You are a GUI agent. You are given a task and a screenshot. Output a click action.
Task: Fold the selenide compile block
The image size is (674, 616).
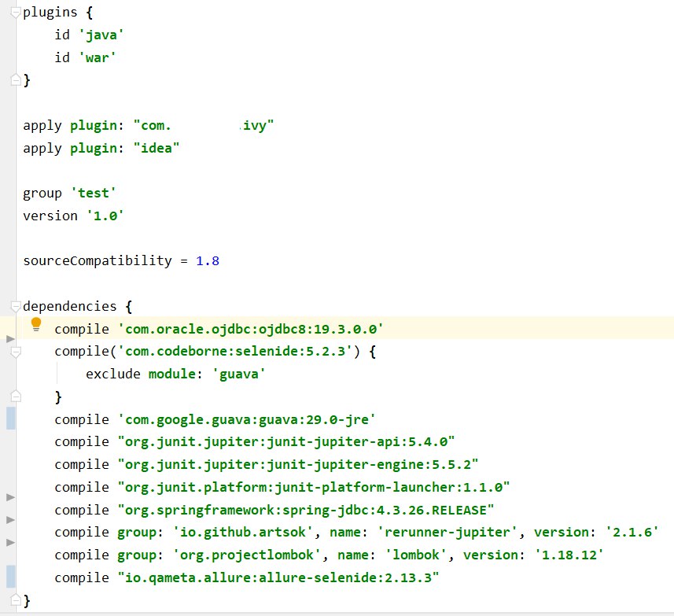click(16, 352)
